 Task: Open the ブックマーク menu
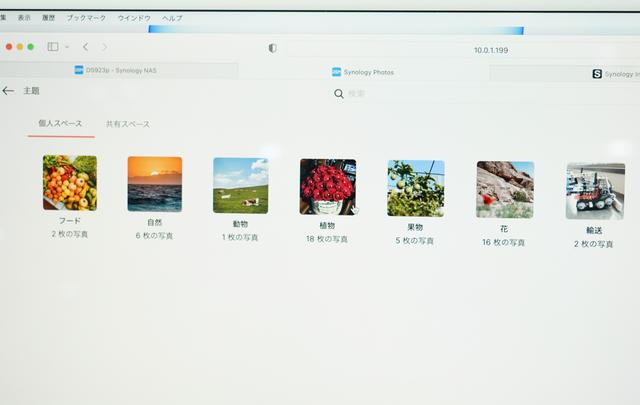pos(86,18)
